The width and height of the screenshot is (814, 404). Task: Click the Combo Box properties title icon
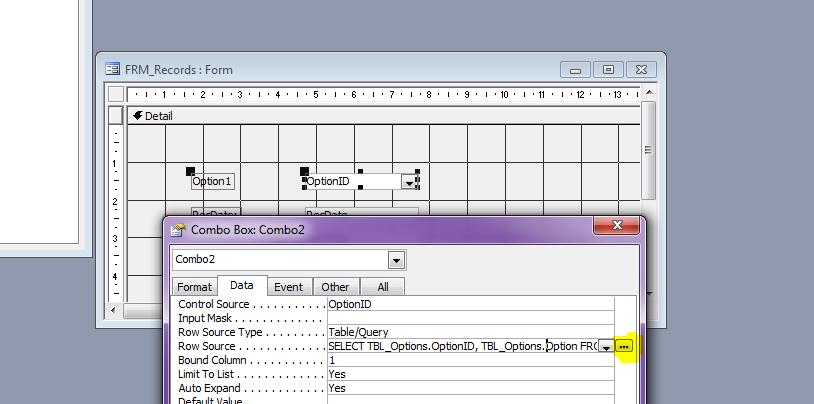click(x=178, y=230)
